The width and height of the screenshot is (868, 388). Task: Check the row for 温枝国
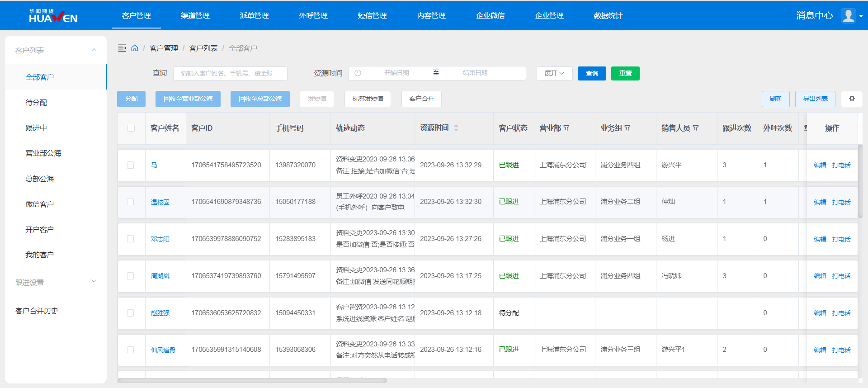[131, 202]
